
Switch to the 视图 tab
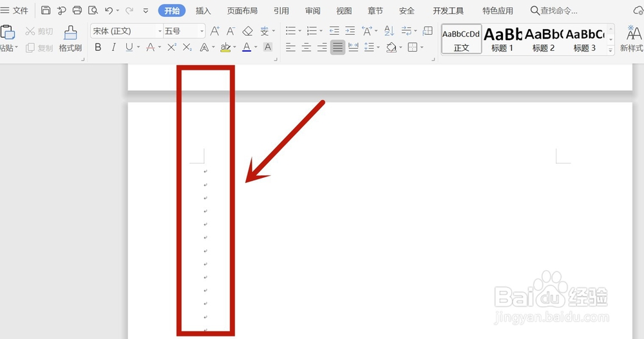[x=344, y=11]
